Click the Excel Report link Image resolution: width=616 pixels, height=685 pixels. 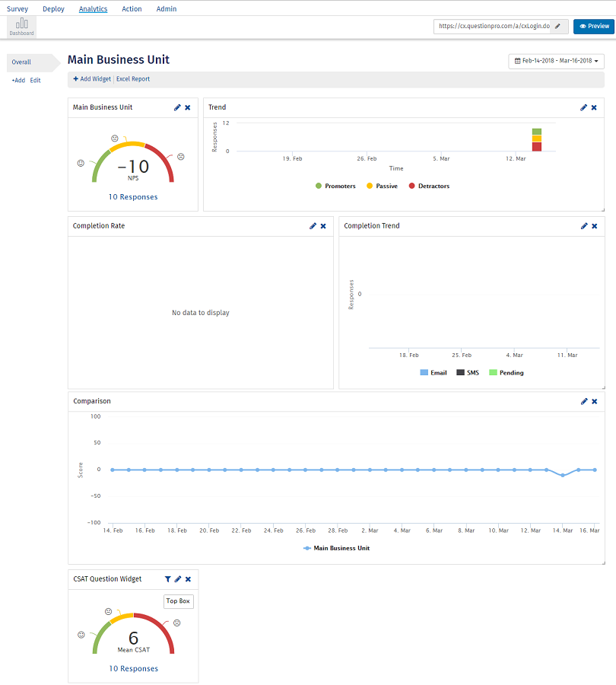click(x=133, y=79)
